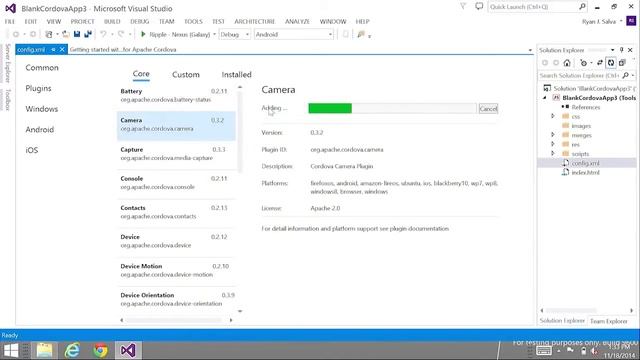Click the Refresh icon in Solution Explorer
The width and height of the screenshot is (640, 360).
[x=611, y=63]
